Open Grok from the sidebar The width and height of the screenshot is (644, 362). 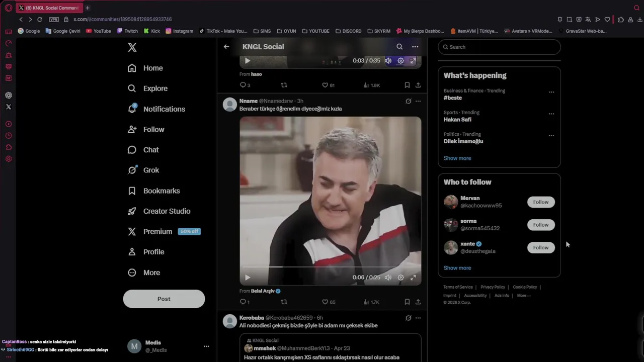(x=143, y=170)
